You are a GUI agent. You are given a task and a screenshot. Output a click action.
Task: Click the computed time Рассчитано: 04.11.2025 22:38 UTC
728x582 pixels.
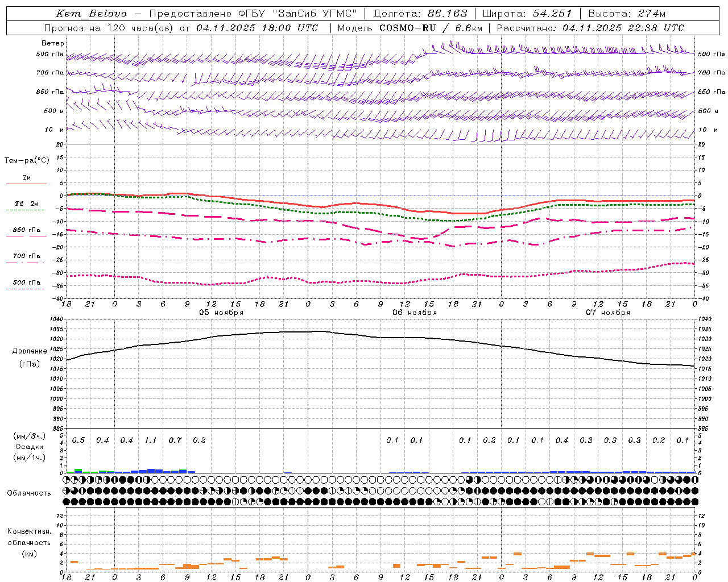(x=590, y=28)
